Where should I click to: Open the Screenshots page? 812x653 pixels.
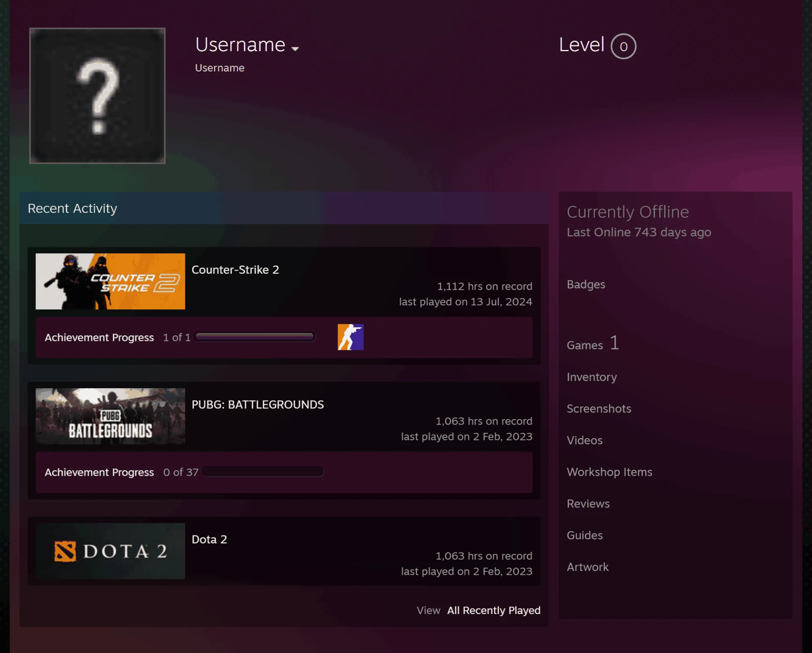tap(599, 409)
